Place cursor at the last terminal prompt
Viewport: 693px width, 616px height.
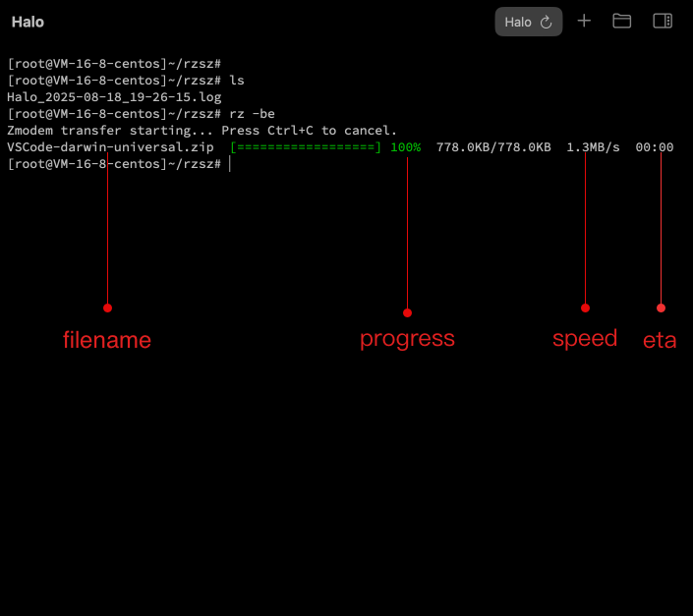tap(230, 164)
